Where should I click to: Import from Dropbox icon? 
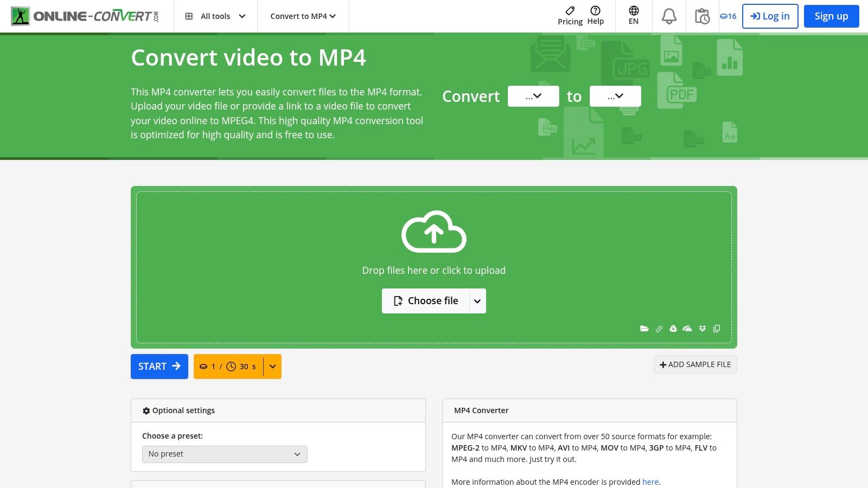click(702, 329)
